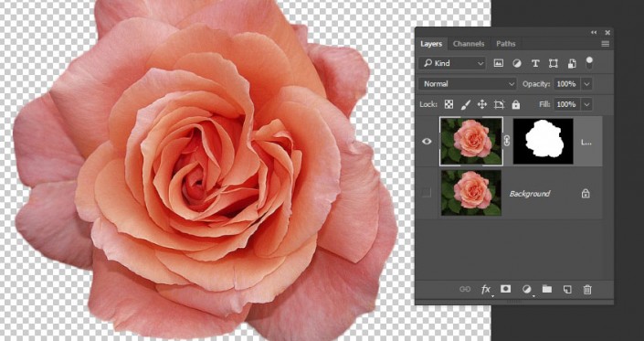Click the Delete layer trash icon
The height and width of the screenshot is (341, 644).
[587, 290]
